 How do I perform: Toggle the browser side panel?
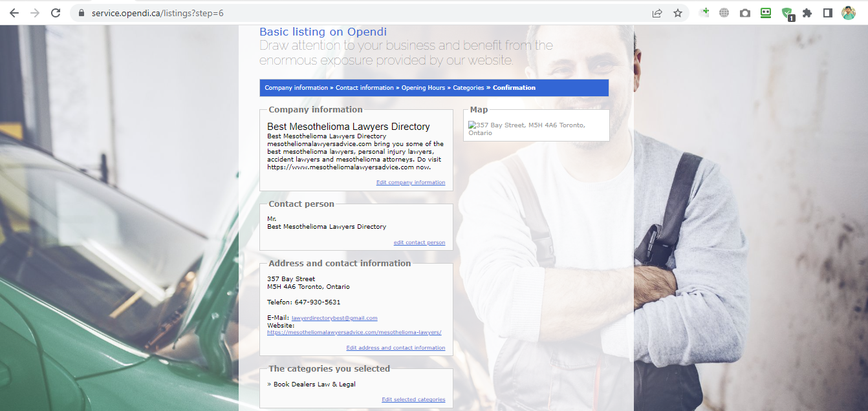coord(827,13)
